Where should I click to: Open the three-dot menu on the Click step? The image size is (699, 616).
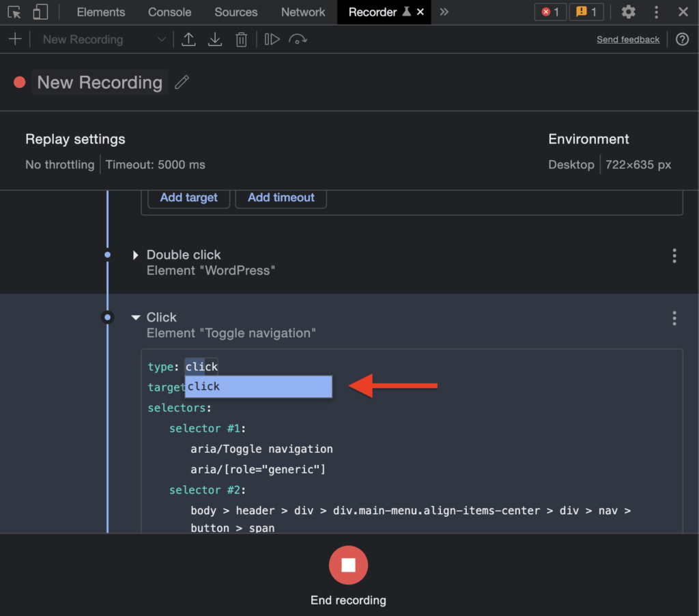(x=674, y=318)
